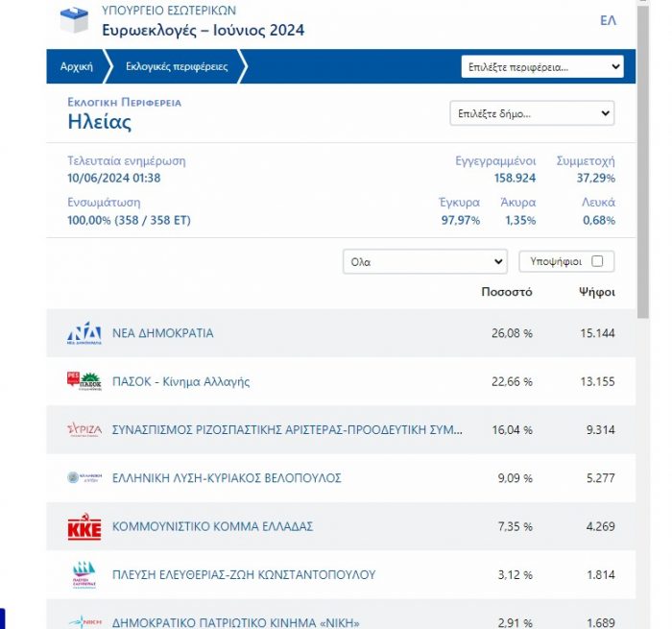The height and width of the screenshot is (629, 672).
Task: Open the Επιλέξτε περιφέρεια dropdown
Action: click(x=541, y=67)
